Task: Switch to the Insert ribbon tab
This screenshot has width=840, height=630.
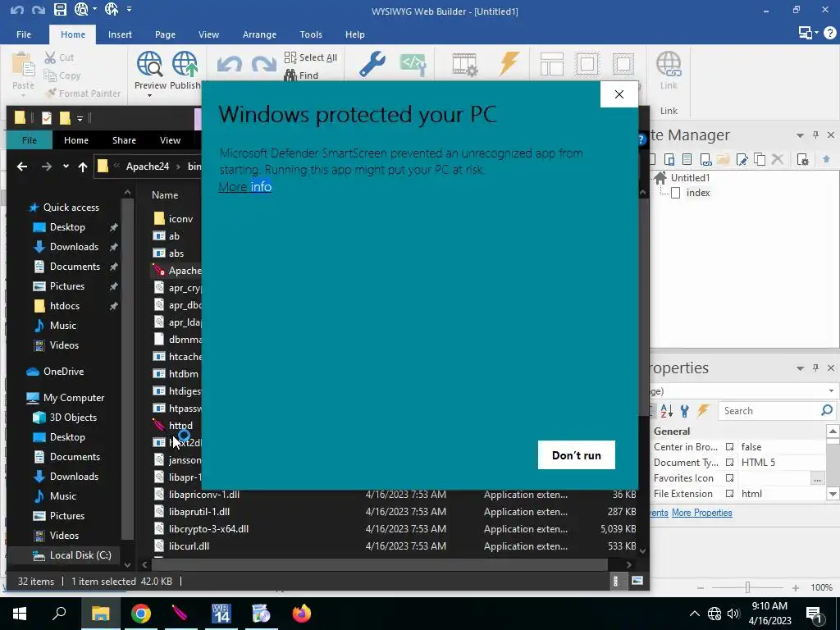Action: (120, 34)
